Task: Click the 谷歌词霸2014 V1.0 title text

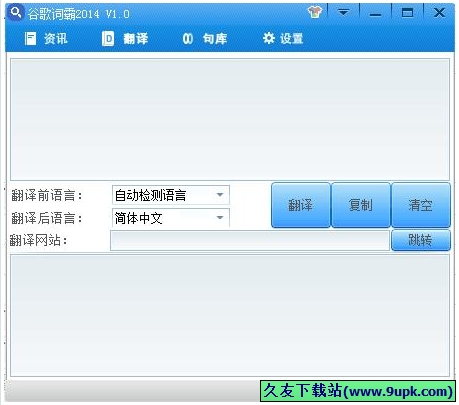Action: (78, 14)
